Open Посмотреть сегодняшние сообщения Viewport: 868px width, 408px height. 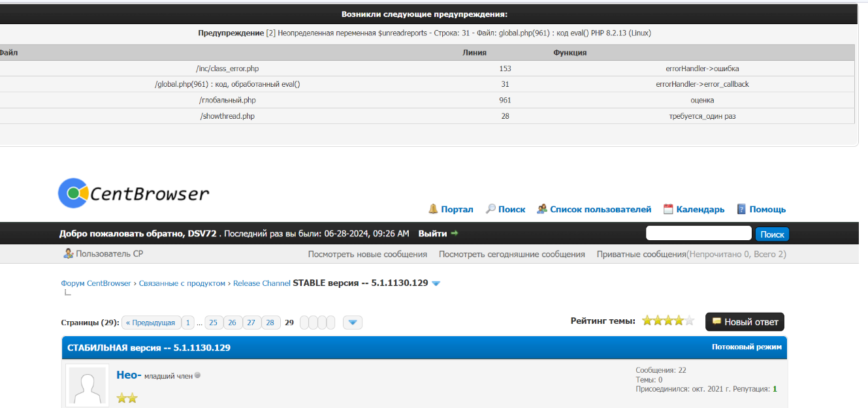coord(512,254)
